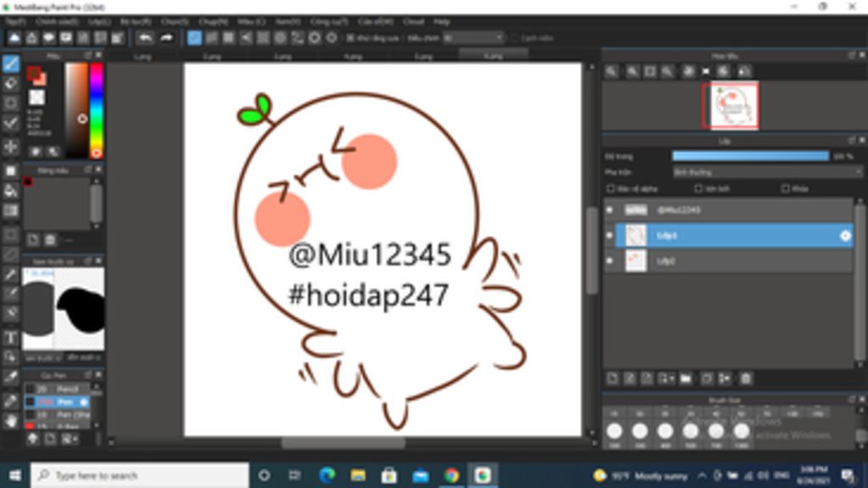Viewport: 868px width, 488px height.
Task: Undock the Navigator panel with its float icon
Action: pyautogui.click(x=851, y=55)
